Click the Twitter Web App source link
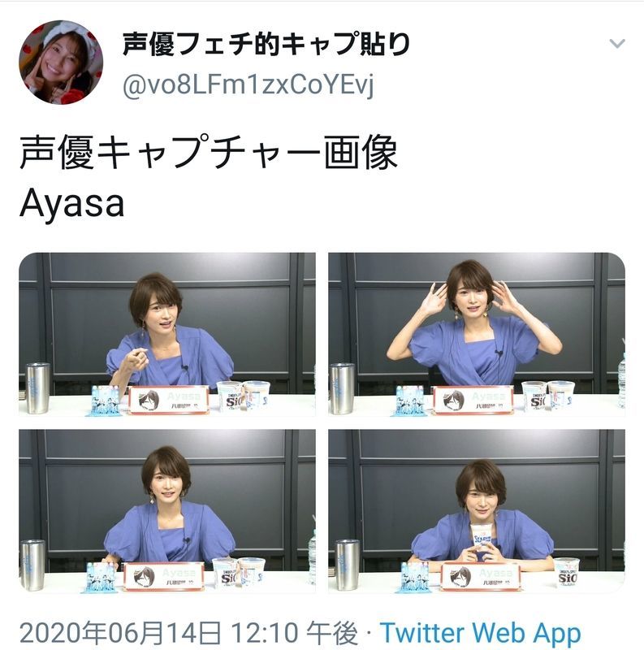The width and height of the screenshot is (644, 650). 480,633
